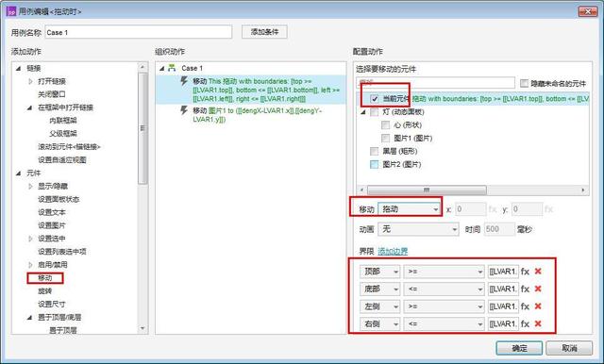604x364 pixels.
Task: Collapse the 在框架中打开链接 node
Action: point(29,108)
